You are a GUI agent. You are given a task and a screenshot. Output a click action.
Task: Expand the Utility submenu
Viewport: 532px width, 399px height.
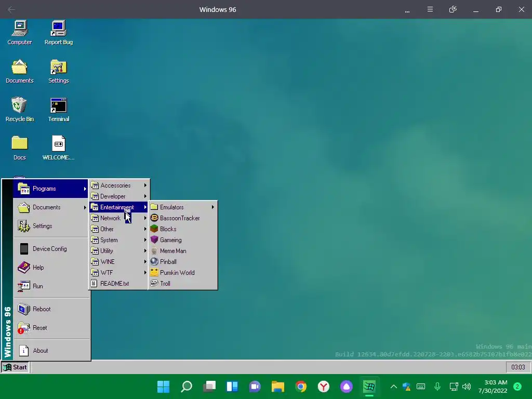118,251
